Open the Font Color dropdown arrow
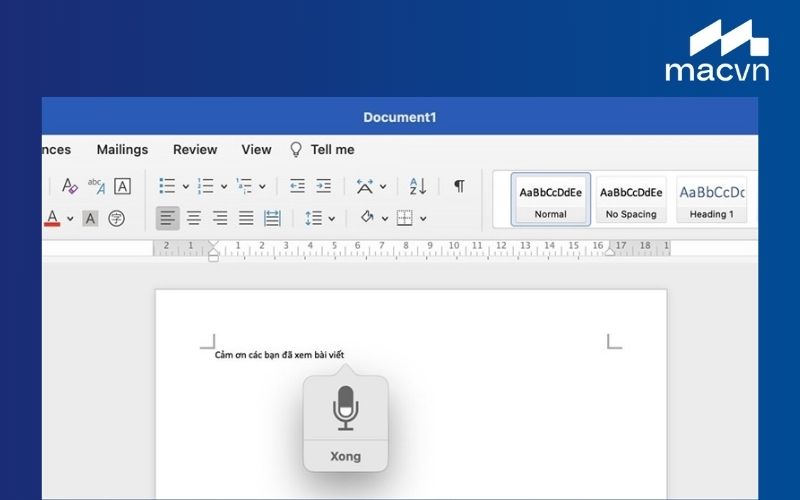 tap(70, 219)
